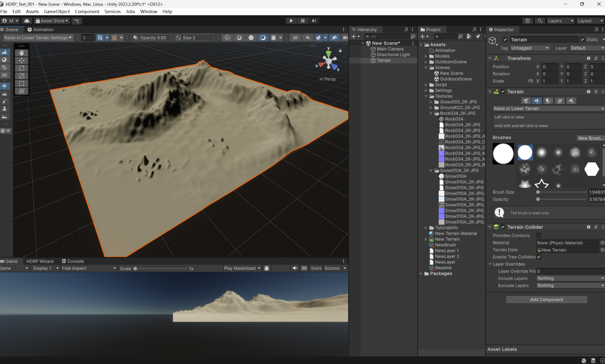Open the Raise or Lower Terrain tool dropdown

point(549,108)
